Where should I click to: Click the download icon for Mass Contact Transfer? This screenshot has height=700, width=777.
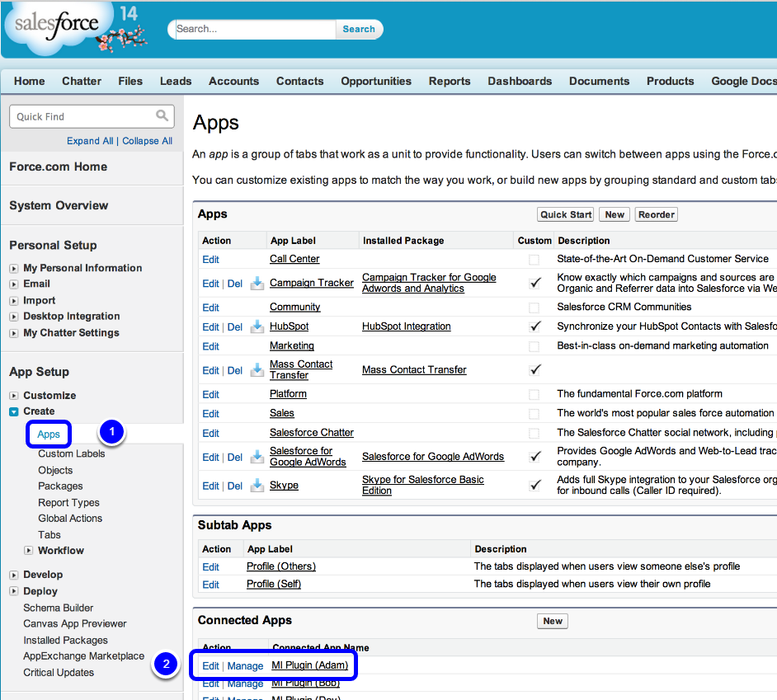pyautogui.click(x=258, y=369)
